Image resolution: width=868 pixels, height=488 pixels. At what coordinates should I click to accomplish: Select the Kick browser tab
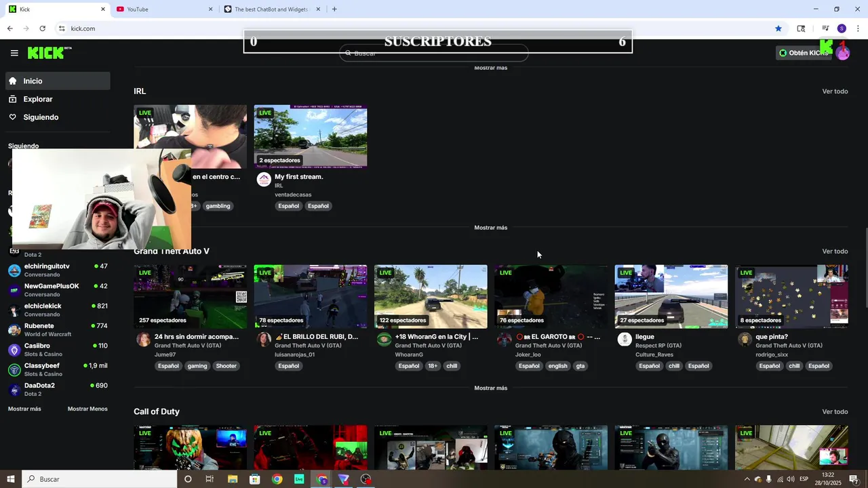[57, 9]
